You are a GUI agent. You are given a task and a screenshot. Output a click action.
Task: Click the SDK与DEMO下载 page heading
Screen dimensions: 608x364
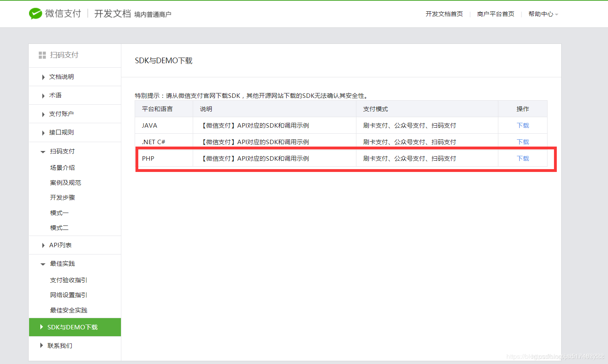coord(164,60)
